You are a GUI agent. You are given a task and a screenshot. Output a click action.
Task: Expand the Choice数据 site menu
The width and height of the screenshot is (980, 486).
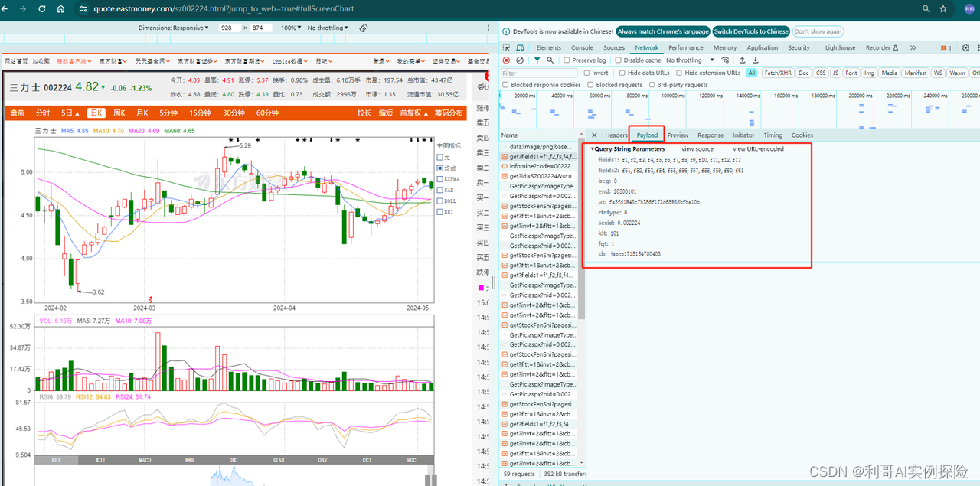coord(290,60)
